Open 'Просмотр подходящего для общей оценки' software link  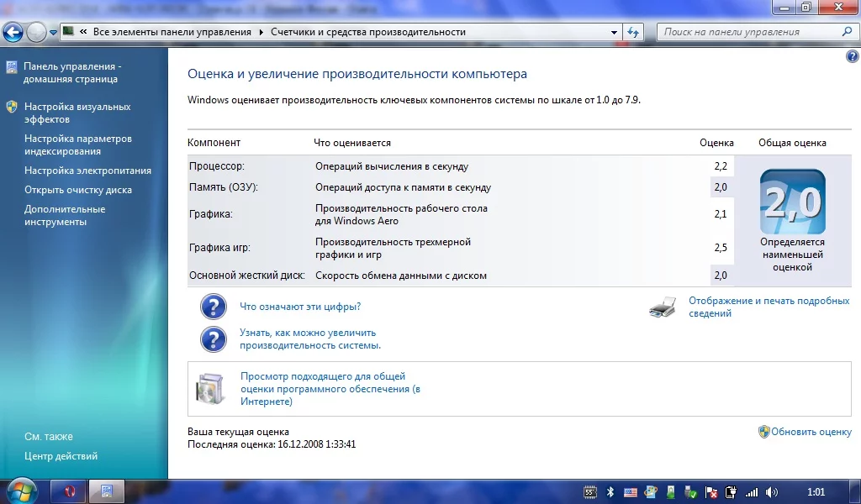point(330,389)
